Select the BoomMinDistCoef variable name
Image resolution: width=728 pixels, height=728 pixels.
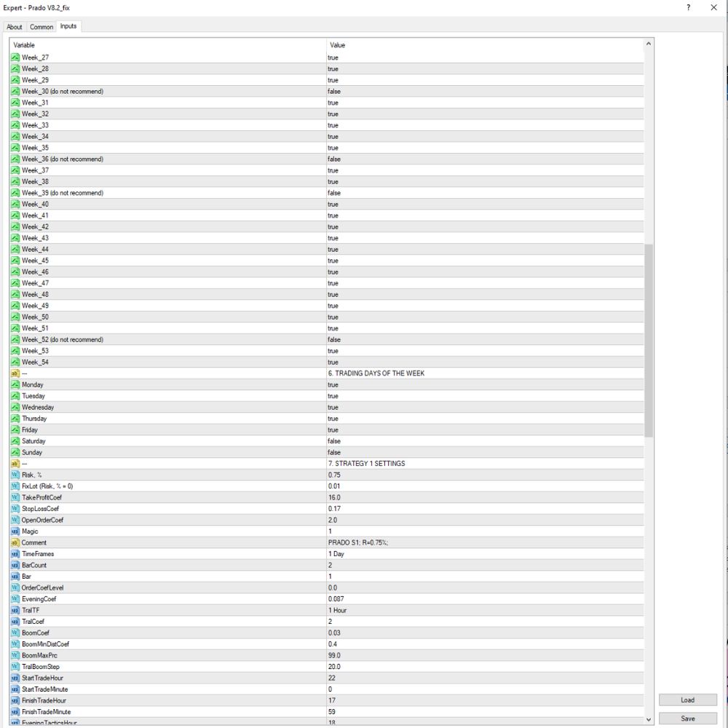[x=45, y=644]
